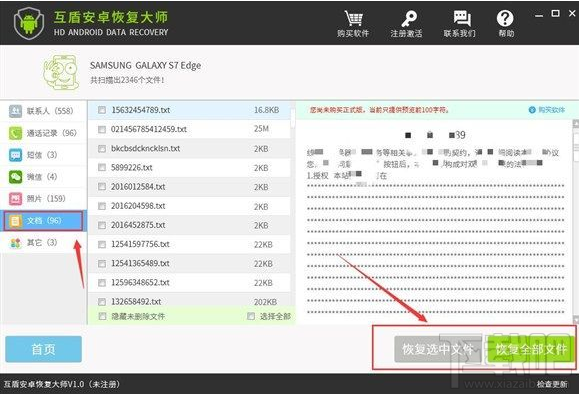Select file name 2016452875.txt
579x394 pixels.
pyautogui.click(x=138, y=225)
